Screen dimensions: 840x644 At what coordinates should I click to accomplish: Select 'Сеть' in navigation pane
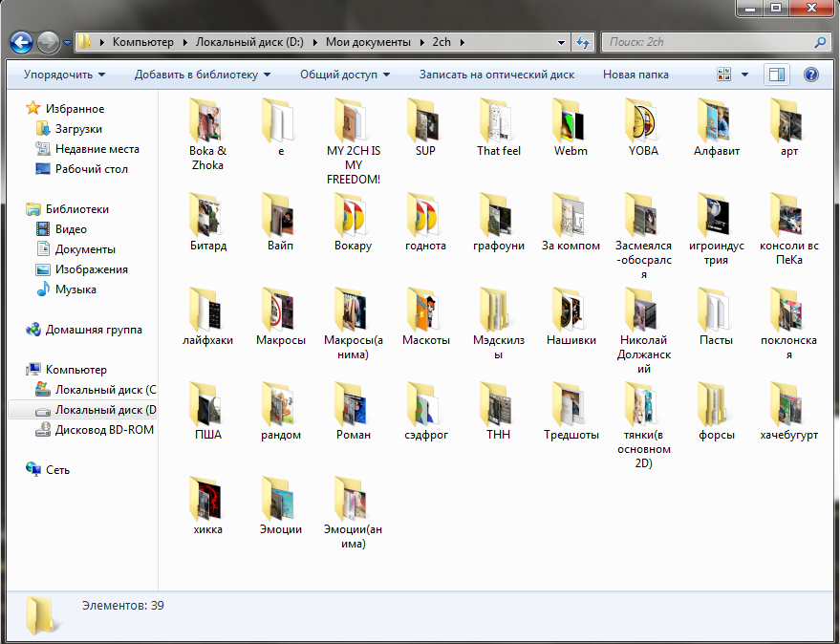[x=48, y=470]
